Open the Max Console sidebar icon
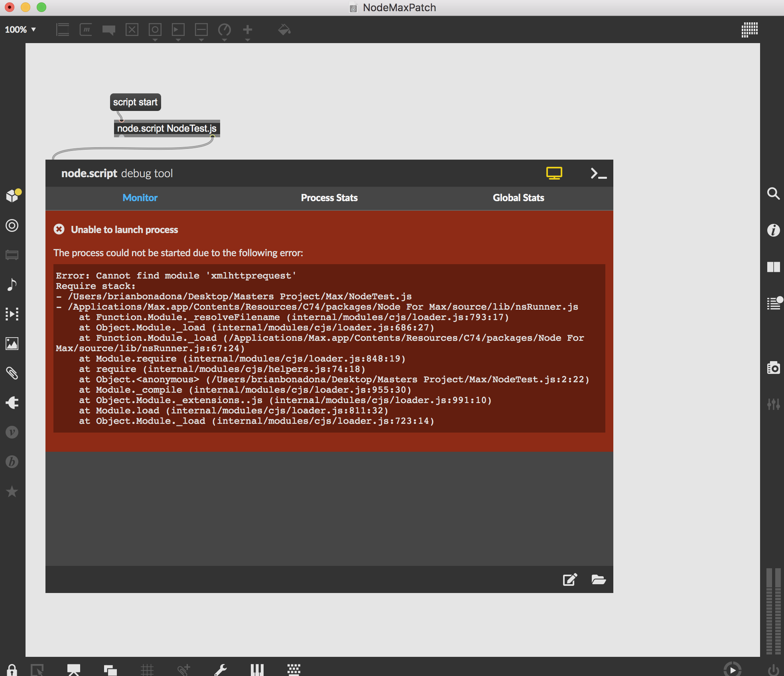The image size is (784, 676). pyautogui.click(x=774, y=304)
